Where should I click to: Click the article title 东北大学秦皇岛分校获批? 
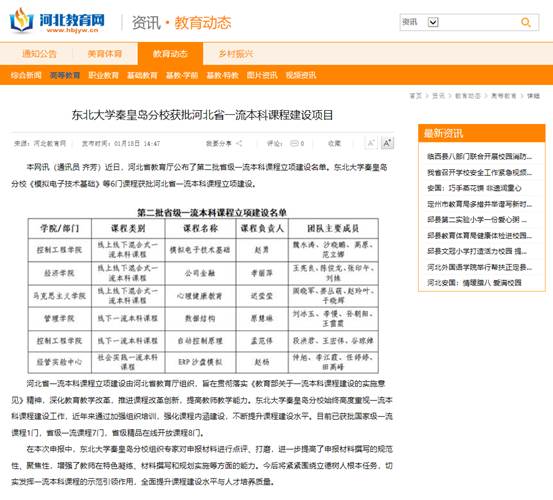202,115
